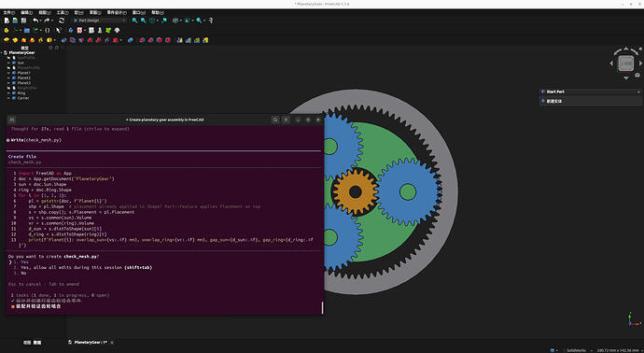Click search icon in terminal title bar
Image resolution: width=644 pixels, height=353 pixels.
tap(275, 120)
